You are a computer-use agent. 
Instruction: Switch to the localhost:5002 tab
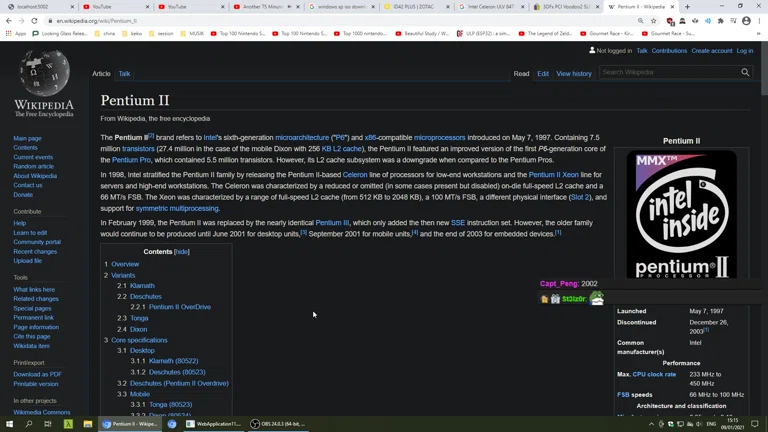click(x=38, y=7)
